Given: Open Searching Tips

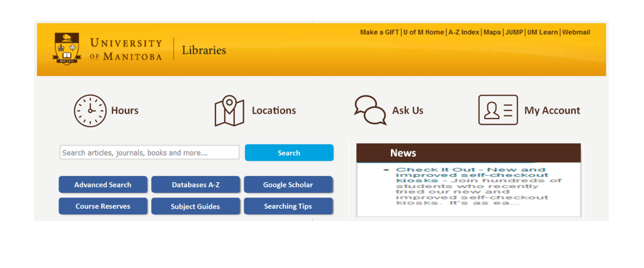Looking at the screenshot, I should (288, 206).
